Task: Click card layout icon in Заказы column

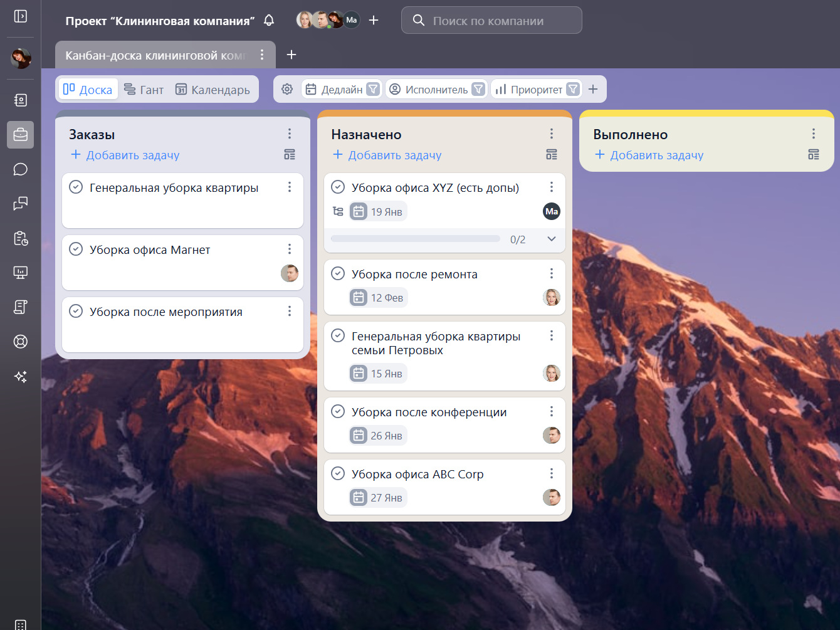Action: tap(290, 155)
